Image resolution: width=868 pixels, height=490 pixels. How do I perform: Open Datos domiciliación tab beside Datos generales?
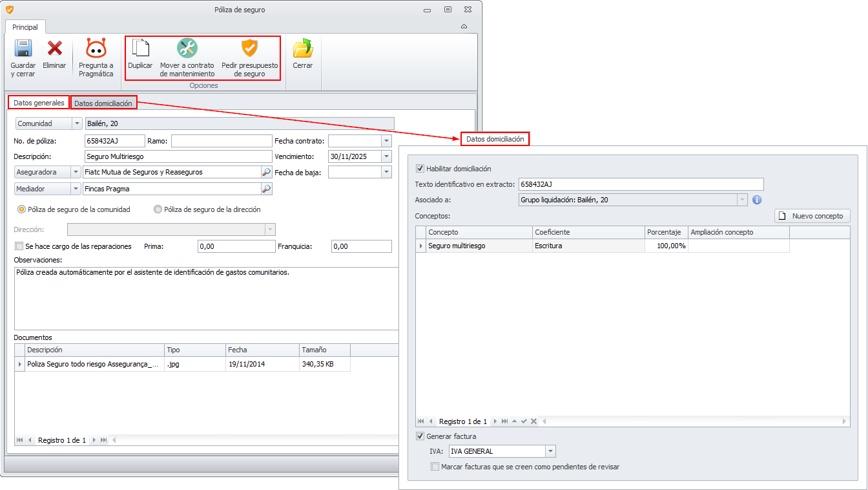pos(103,103)
